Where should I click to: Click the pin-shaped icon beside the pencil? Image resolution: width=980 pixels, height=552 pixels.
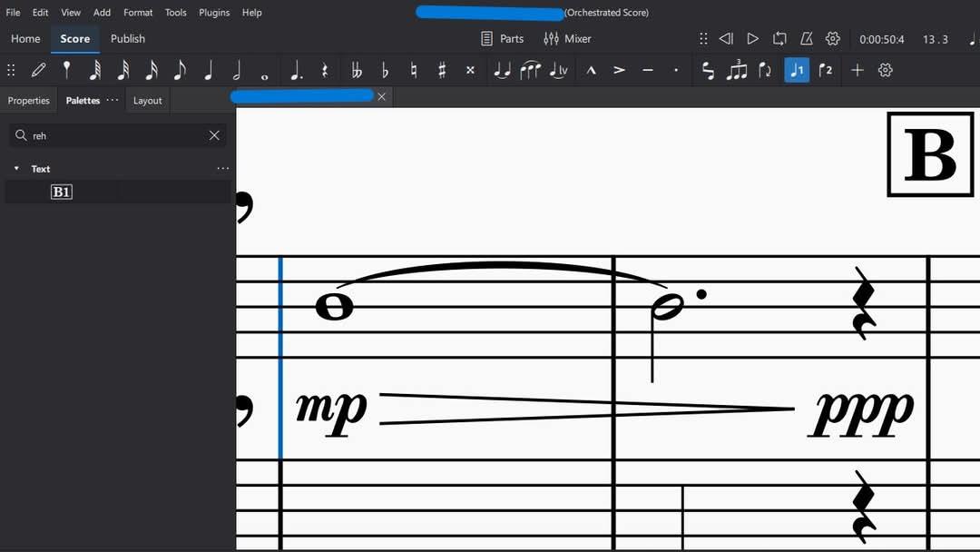point(66,70)
